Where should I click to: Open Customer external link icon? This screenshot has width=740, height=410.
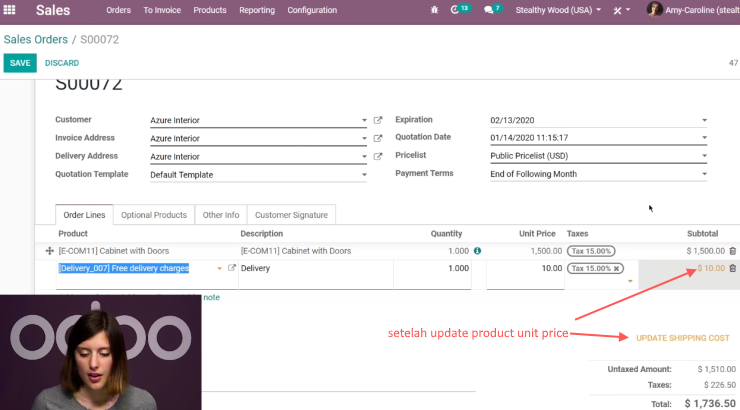pos(378,120)
